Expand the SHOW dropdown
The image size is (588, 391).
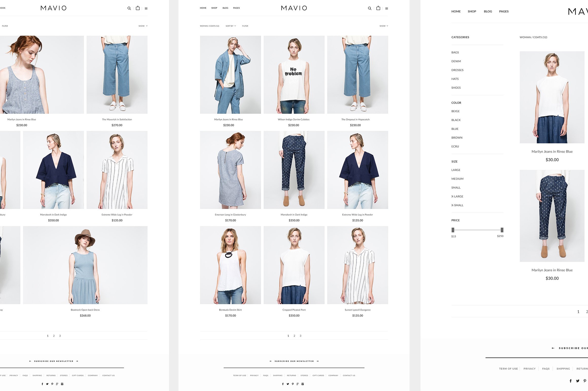coord(383,26)
